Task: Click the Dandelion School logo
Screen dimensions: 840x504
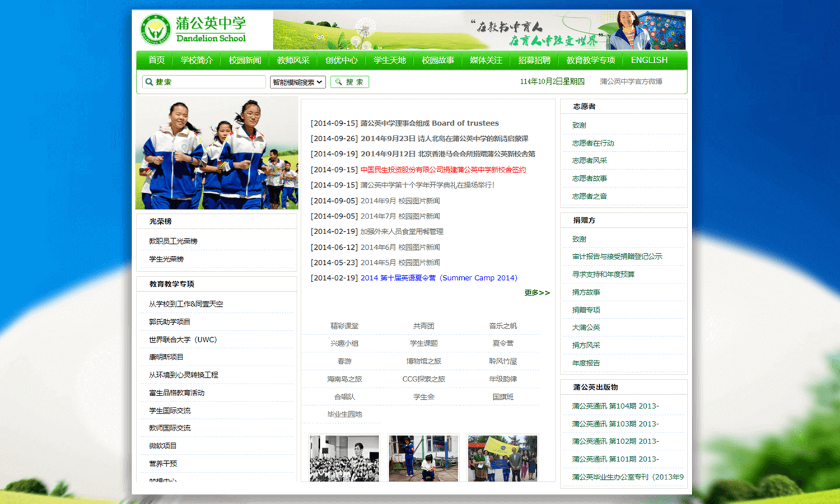Action: (x=194, y=30)
